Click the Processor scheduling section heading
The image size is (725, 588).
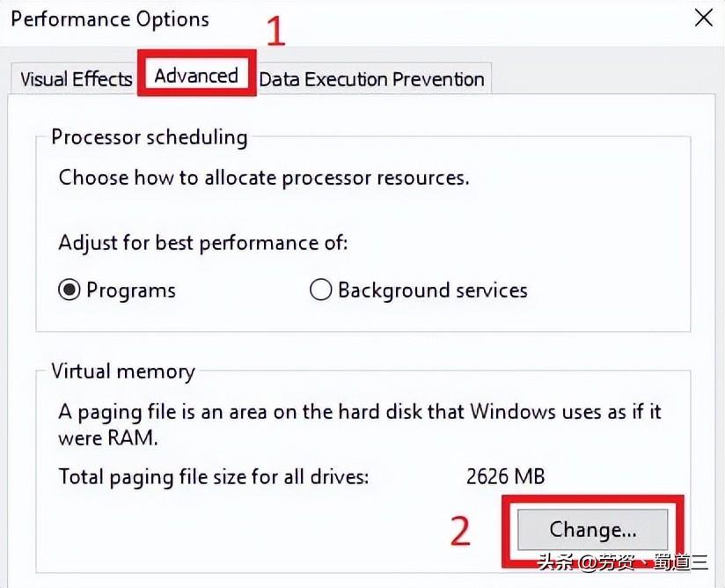(x=148, y=136)
